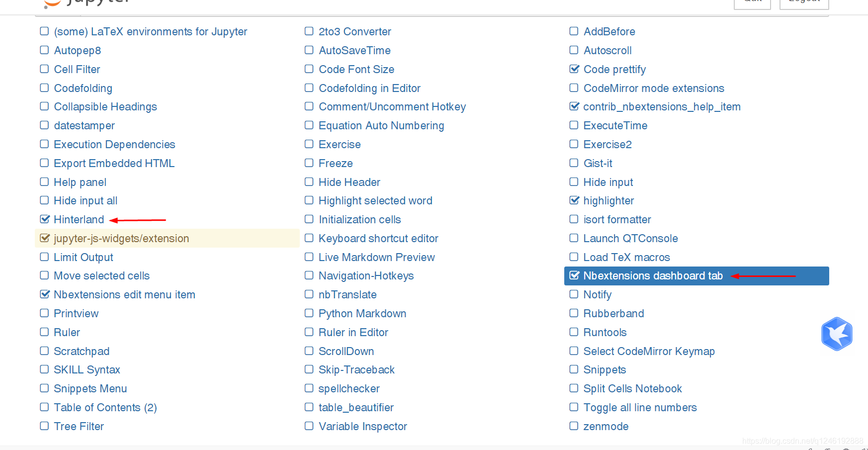Enable the ExecuteTime extension
Viewport: 868px width, 450px height.
coord(574,125)
